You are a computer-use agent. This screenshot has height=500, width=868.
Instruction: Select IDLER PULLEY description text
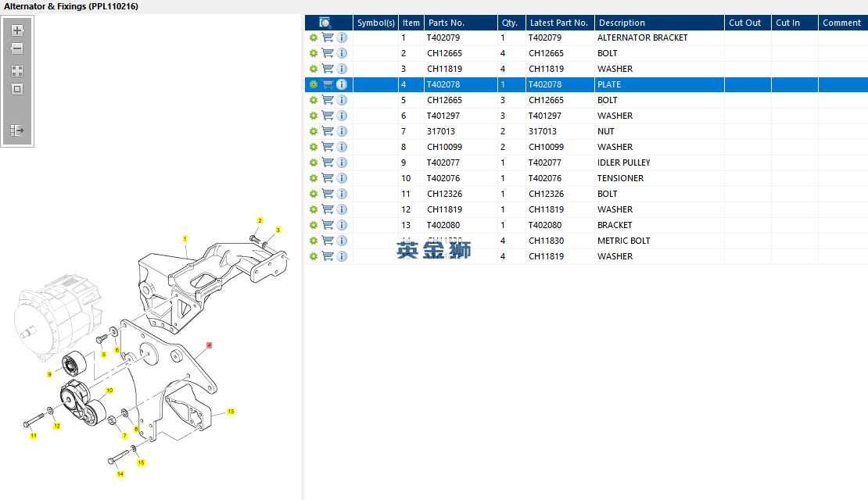(624, 162)
